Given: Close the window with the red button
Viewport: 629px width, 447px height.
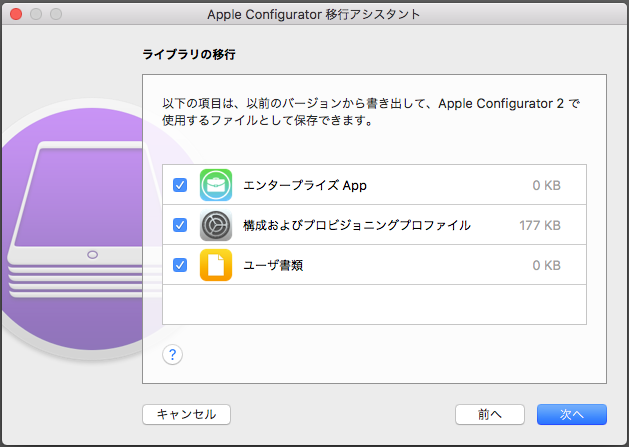Looking at the screenshot, I should coord(16,14).
